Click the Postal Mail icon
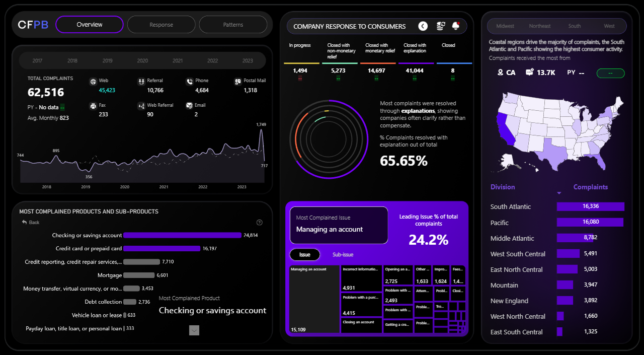The width and height of the screenshot is (644, 355). [237, 82]
